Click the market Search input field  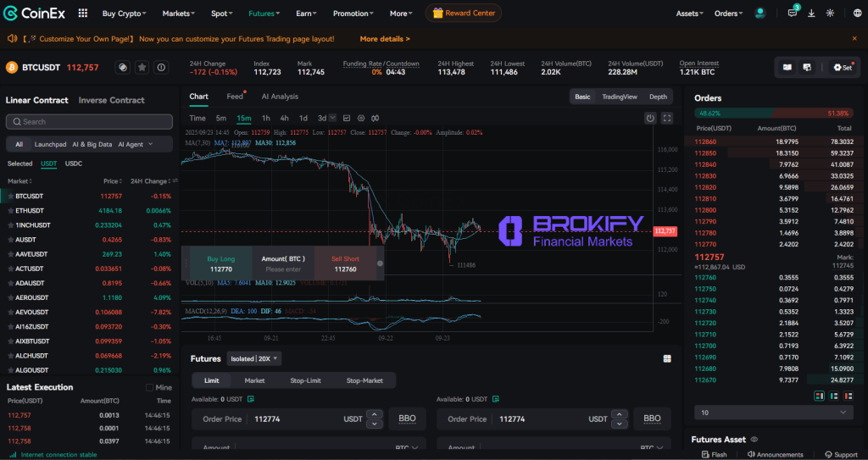tap(89, 122)
